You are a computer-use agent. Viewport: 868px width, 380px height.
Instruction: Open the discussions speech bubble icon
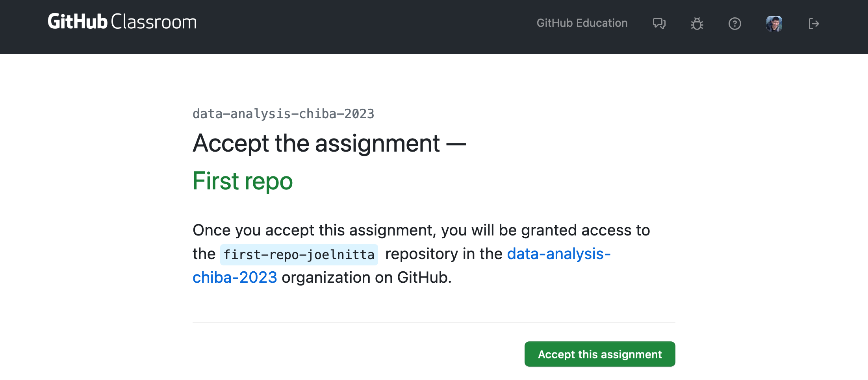click(659, 24)
